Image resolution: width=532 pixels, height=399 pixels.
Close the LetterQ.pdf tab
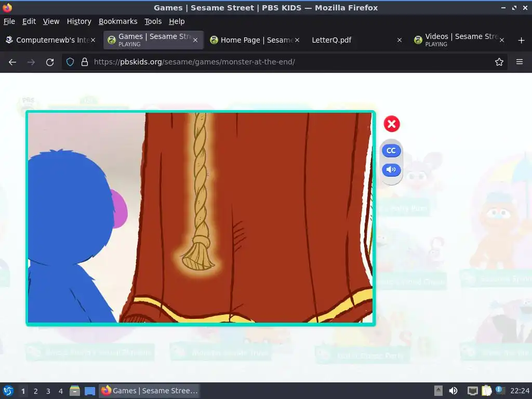point(400,40)
